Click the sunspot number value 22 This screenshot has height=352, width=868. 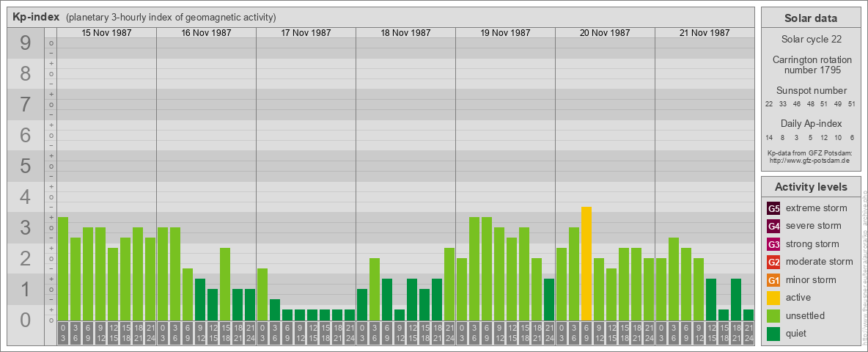pos(769,104)
